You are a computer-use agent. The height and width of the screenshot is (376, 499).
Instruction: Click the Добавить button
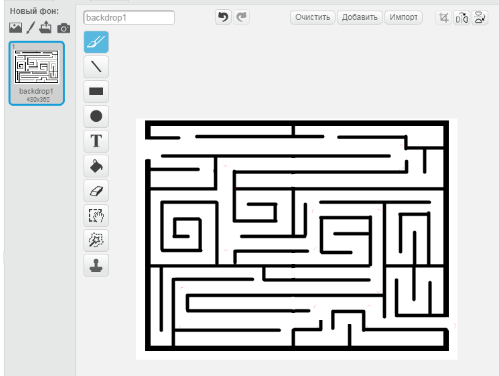click(x=360, y=17)
